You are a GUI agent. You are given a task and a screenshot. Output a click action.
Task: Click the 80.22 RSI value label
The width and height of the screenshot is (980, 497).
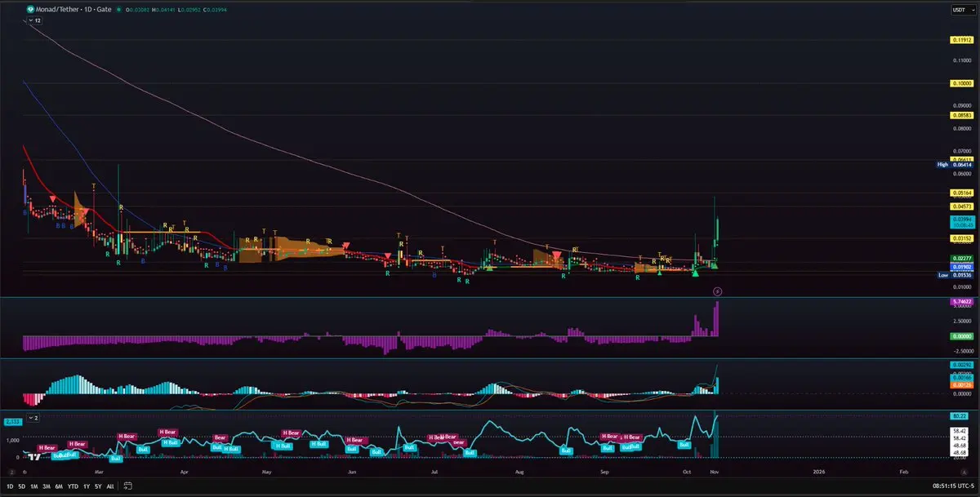(960, 416)
